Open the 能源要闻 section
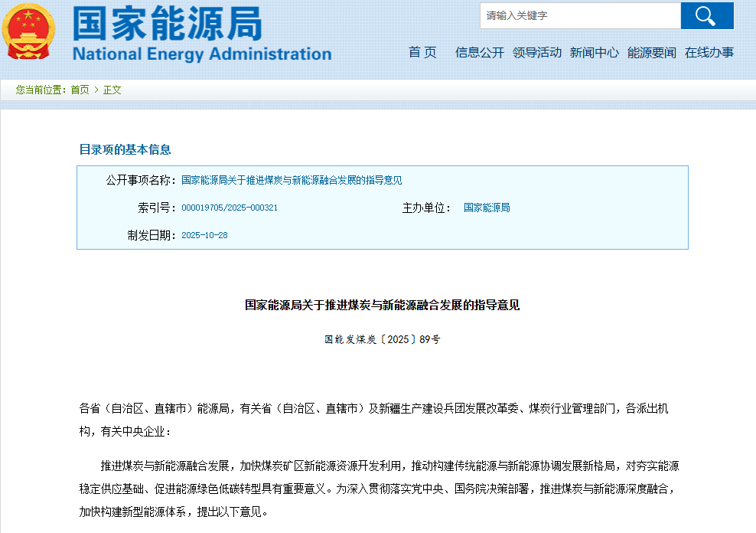756x533 pixels. coord(652,52)
